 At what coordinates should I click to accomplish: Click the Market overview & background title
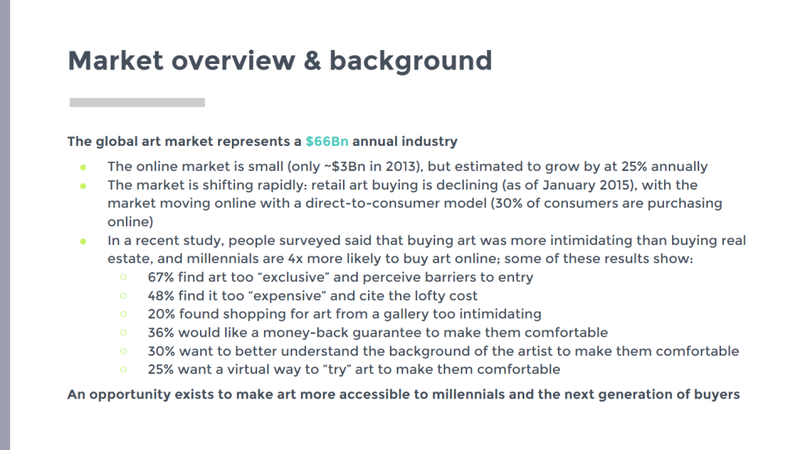(280, 61)
